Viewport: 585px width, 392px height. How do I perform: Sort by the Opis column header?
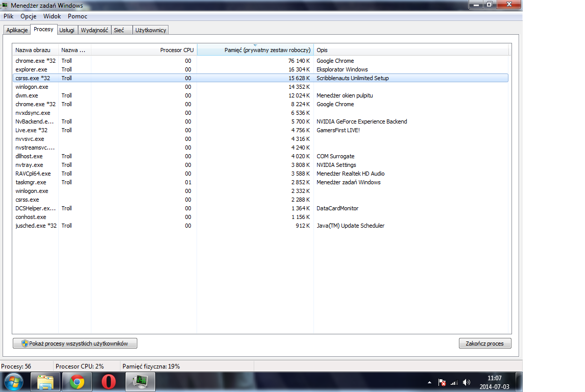tap(411, 50)
